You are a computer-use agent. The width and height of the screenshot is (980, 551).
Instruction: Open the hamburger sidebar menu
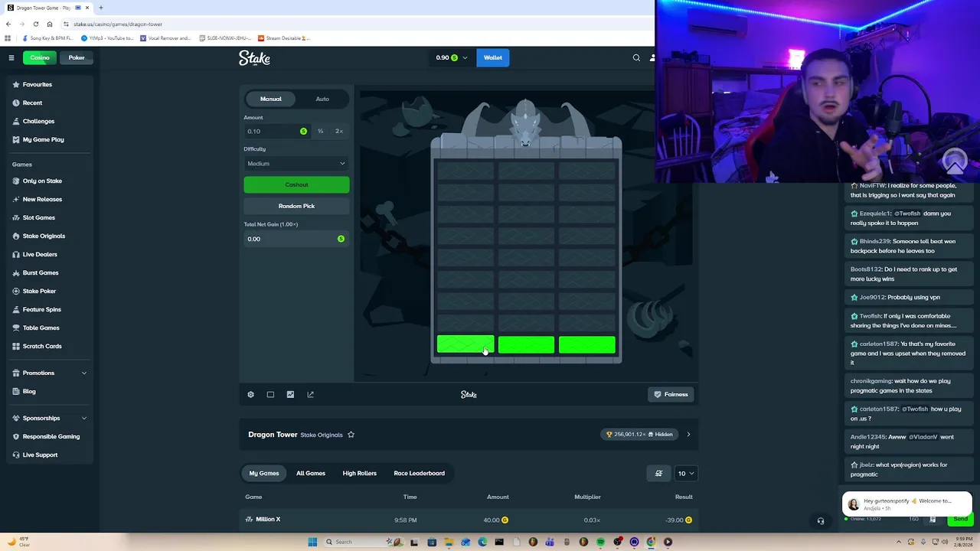11,57
